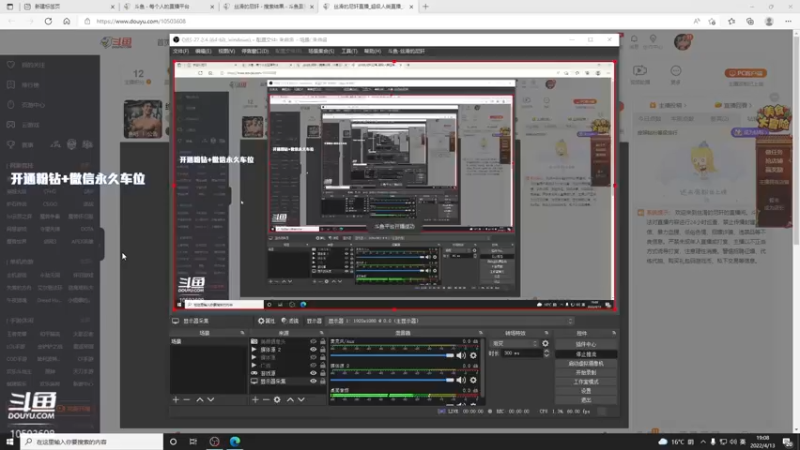Open a new browser tab
Image resolution: width=800 pixels, height=450 pixels.
coord(426,7)
